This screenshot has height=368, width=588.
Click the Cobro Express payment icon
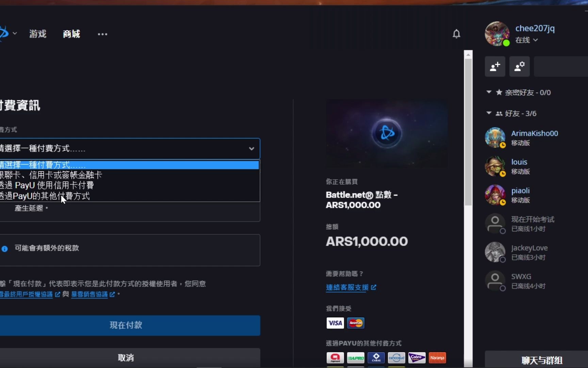(x=417, y=358)
